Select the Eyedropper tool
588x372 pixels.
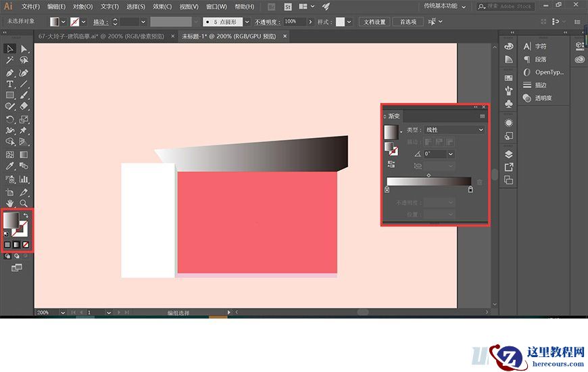(x=10, y=166)
